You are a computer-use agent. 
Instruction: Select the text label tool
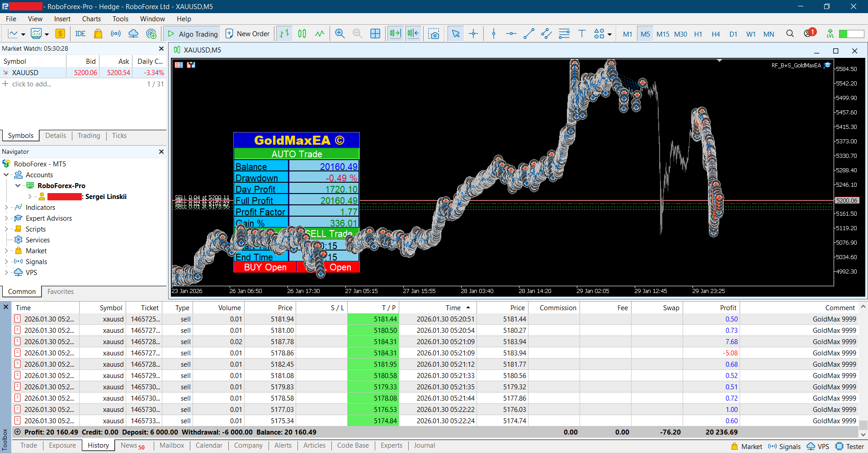tap(582, 33)
